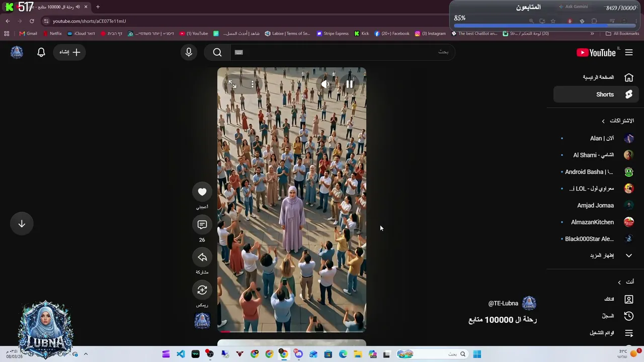This screenshot has height=362, width=644.
Task: Open YouTube notifications bell
Action: (x=41, y=52)
